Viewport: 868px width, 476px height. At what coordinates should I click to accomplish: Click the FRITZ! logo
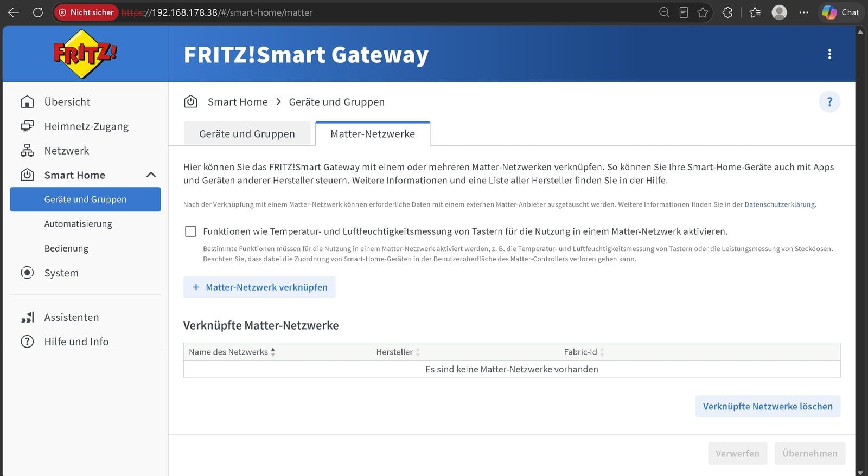[x=85, y=54]
